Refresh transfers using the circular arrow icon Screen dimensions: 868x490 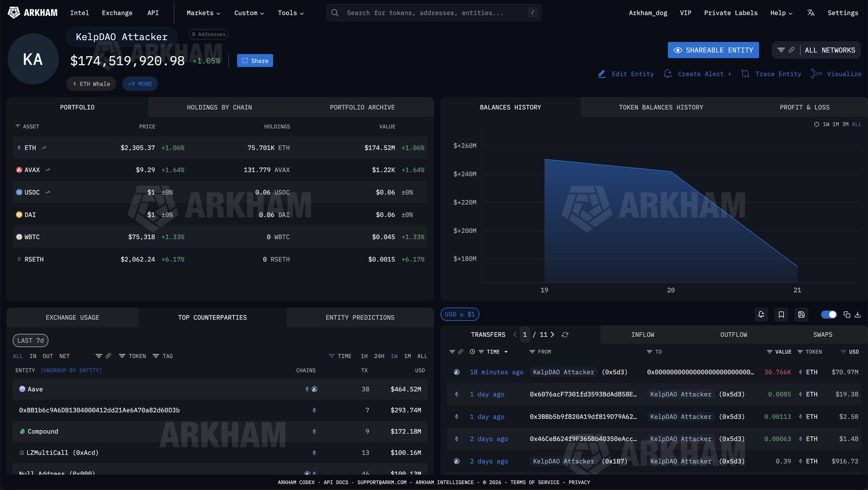(x=565, y=334)
